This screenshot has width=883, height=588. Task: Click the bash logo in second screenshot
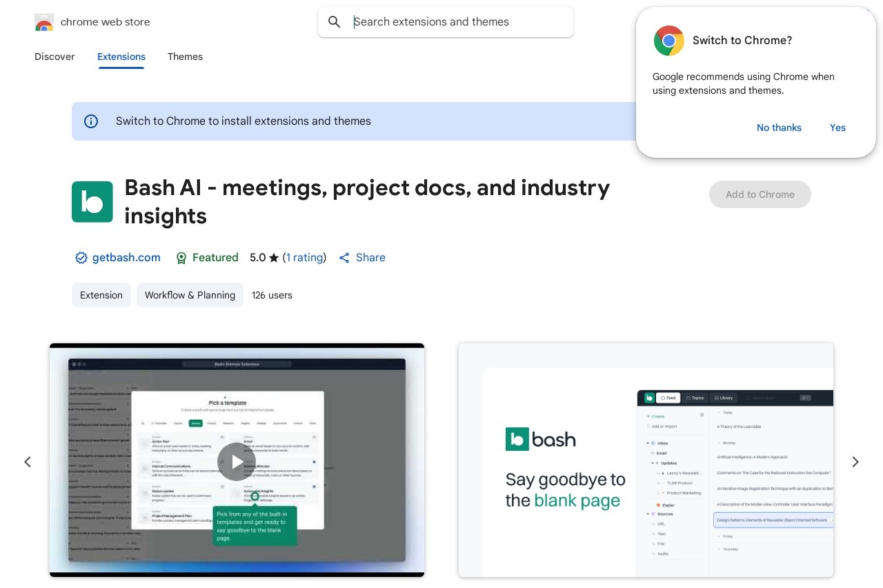pyautogui.click(x=541, y=440)
